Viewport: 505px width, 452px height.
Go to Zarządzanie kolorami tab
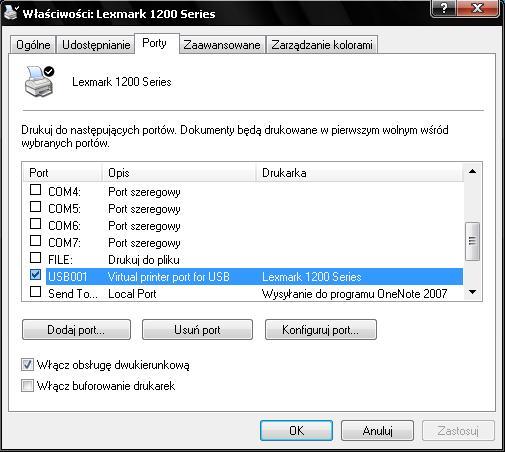tap(322, 45)
